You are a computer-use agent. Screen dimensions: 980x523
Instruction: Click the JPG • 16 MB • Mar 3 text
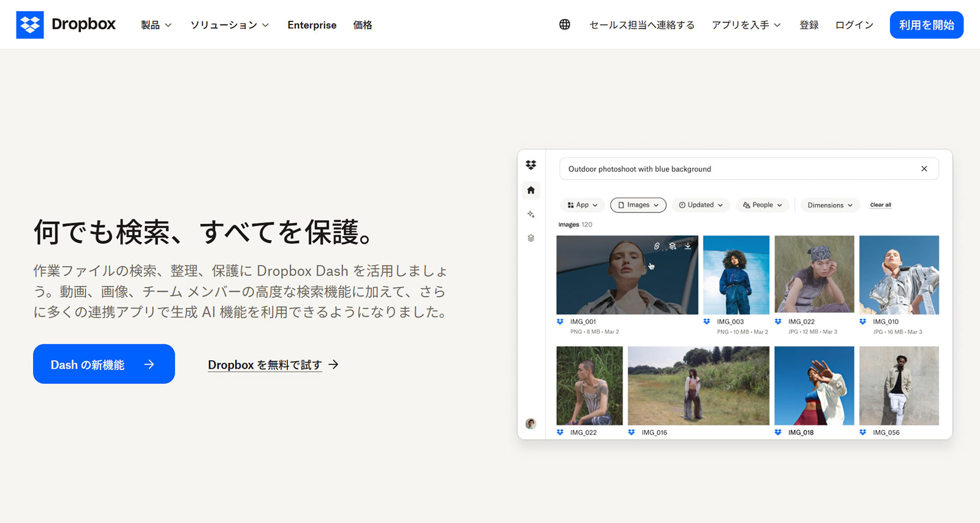click(x=897, y=332)
